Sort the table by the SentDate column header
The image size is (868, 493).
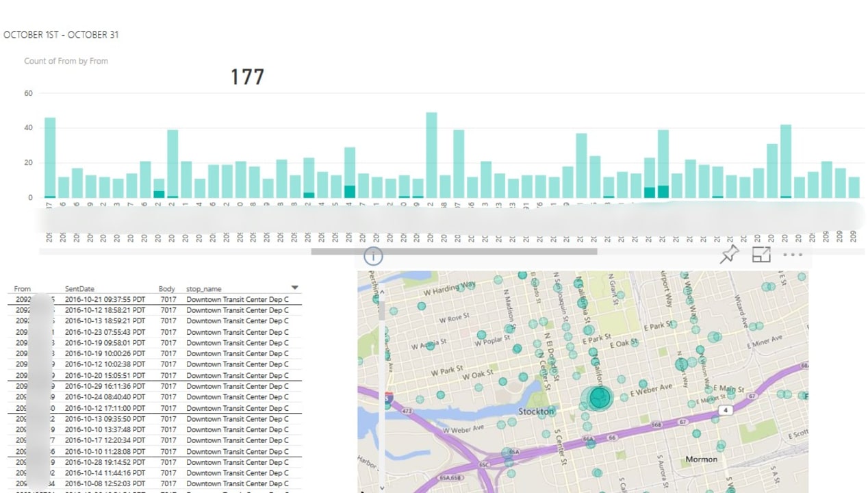point(79,289)
